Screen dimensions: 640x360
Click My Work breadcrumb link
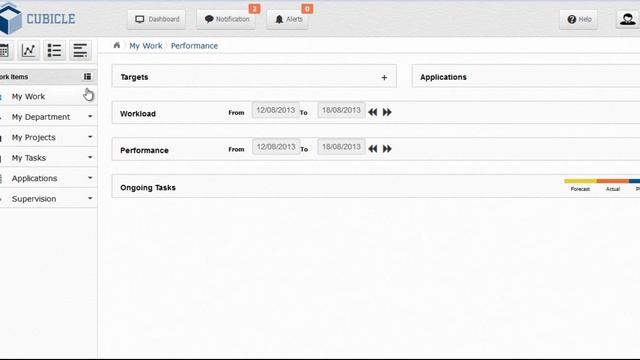pyautogui.click(x=146, y=46)
